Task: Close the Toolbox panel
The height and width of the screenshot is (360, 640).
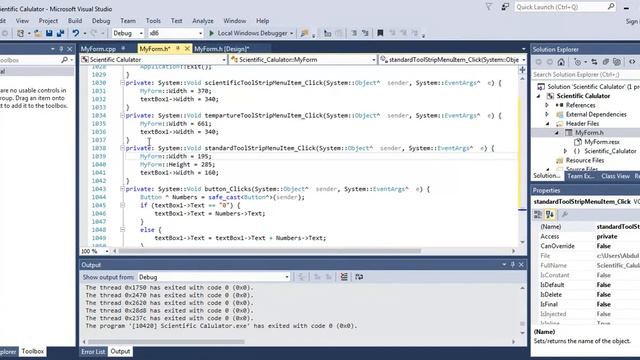Action: tap(69, 49)
